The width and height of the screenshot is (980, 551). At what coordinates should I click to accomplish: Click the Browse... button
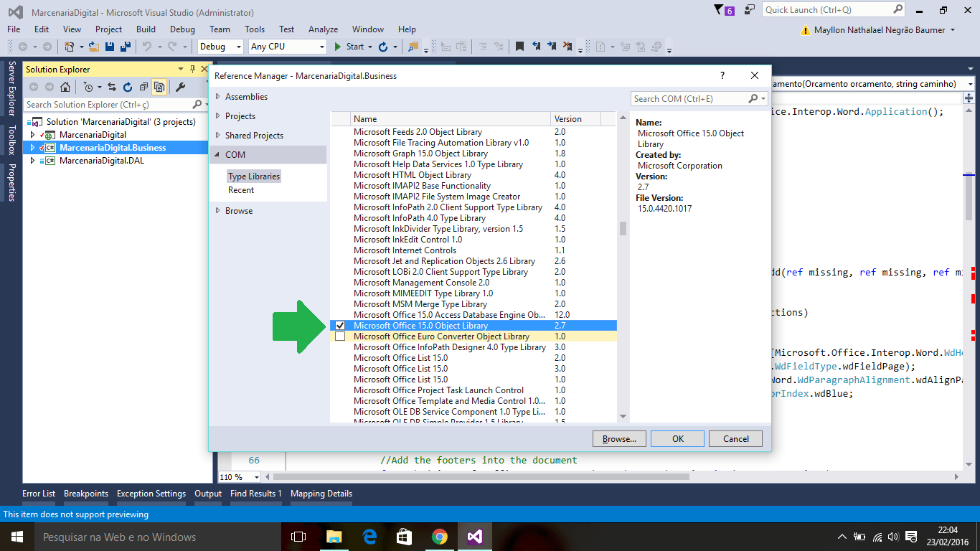tap(620, 438)
